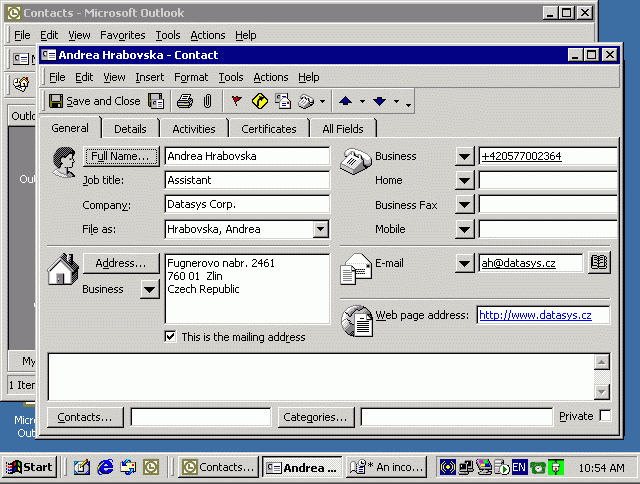Click the Contacts text field at bottom
The image size is (640, 484).
coord(200,417)
